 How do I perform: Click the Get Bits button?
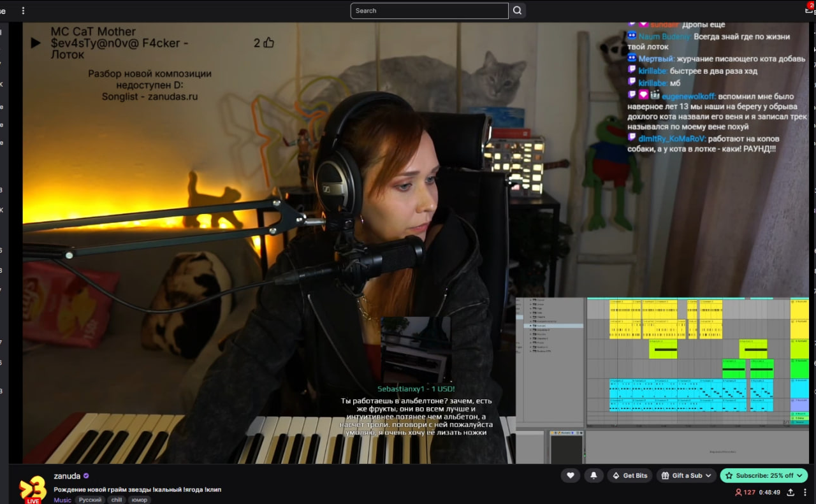[629, 475]
